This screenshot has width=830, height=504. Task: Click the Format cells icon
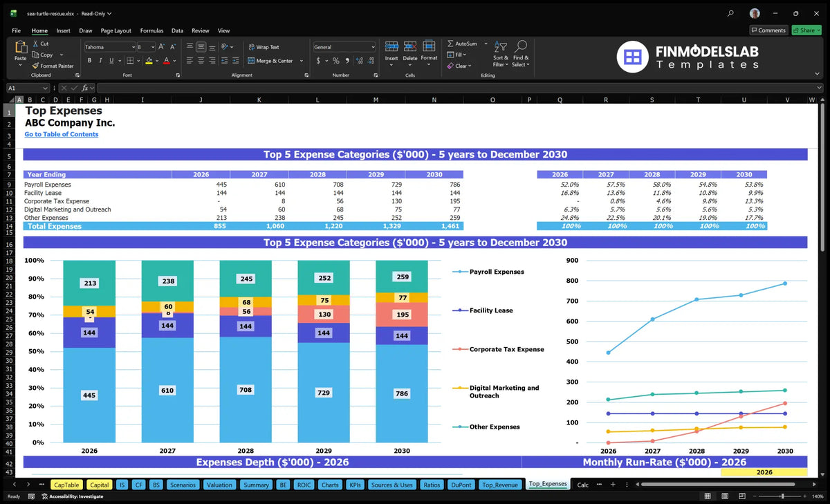[429, 46]
